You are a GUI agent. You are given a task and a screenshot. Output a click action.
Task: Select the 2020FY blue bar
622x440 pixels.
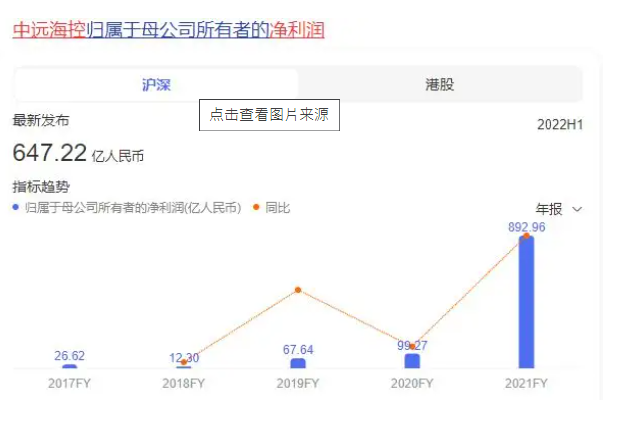(412, 361)
